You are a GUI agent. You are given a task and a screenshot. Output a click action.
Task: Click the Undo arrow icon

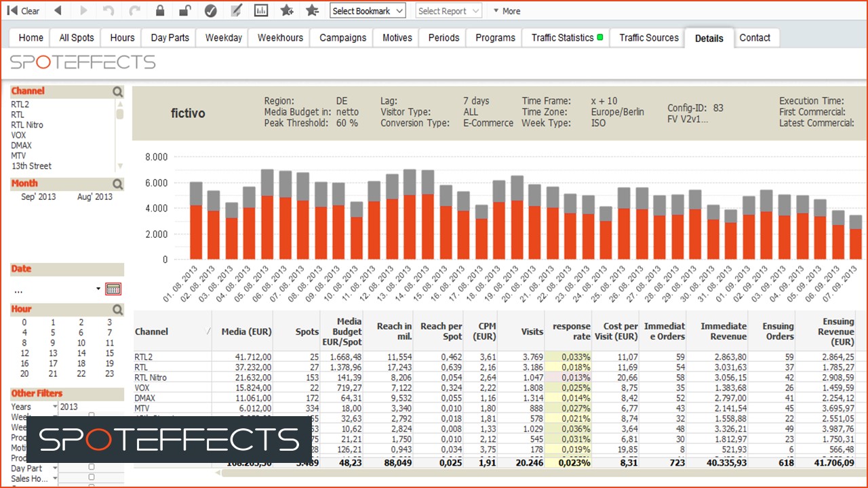point(108,11)
